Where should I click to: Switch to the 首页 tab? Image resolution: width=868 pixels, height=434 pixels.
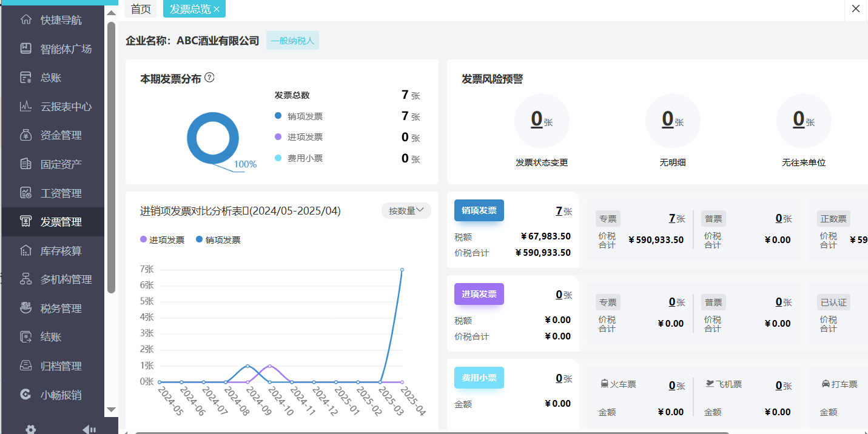[141, 9]
